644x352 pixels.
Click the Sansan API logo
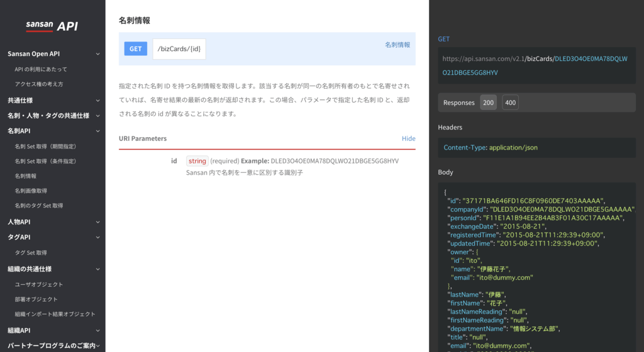coord(52,26)
